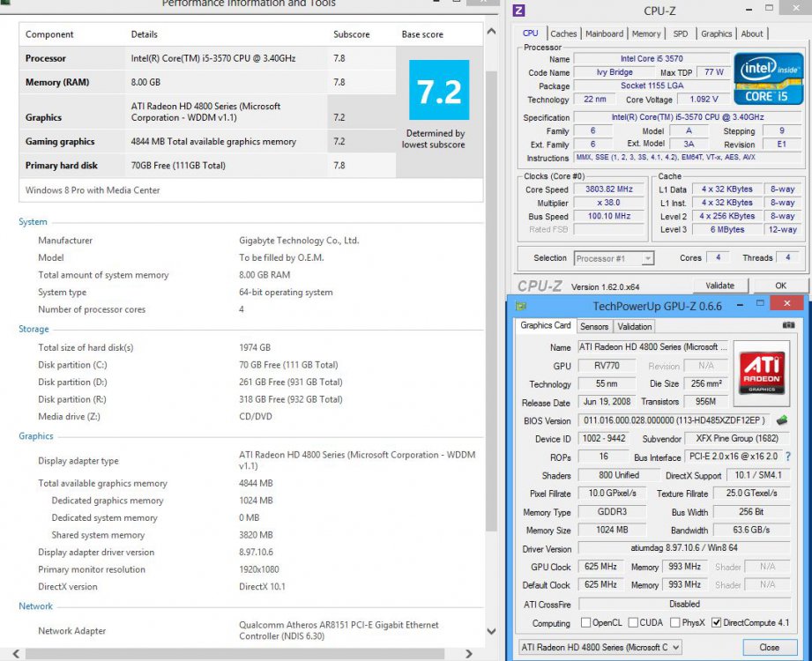Click the Multiplier value x 38.0
812x661 pixels.
[x=609, y=203]
